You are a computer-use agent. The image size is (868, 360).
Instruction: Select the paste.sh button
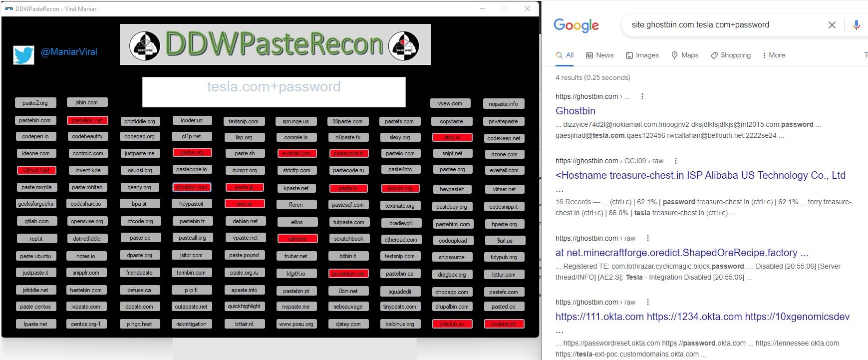pos(245,153)
